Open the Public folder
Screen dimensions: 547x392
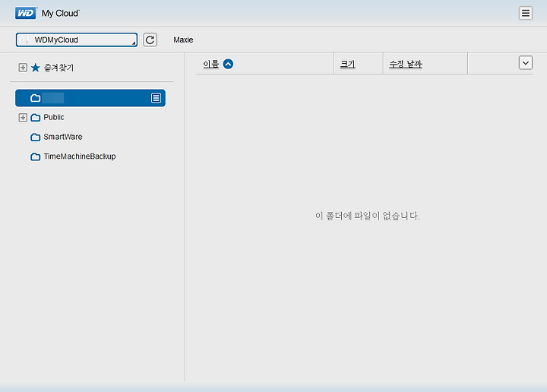coord(54,117)
